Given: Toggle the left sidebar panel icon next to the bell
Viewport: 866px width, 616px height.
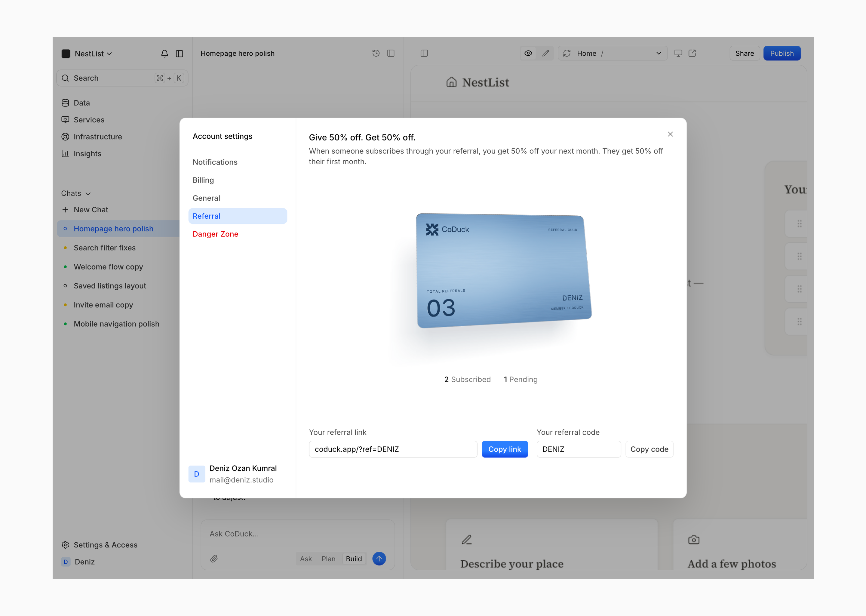Looking at the screenshot, I should point(180,54).
